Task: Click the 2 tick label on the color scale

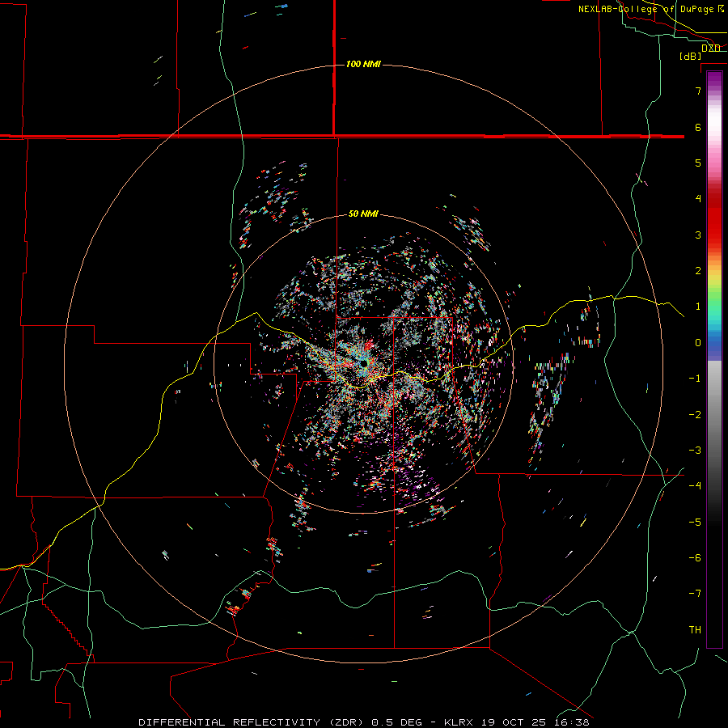Action: click(698, 271)
